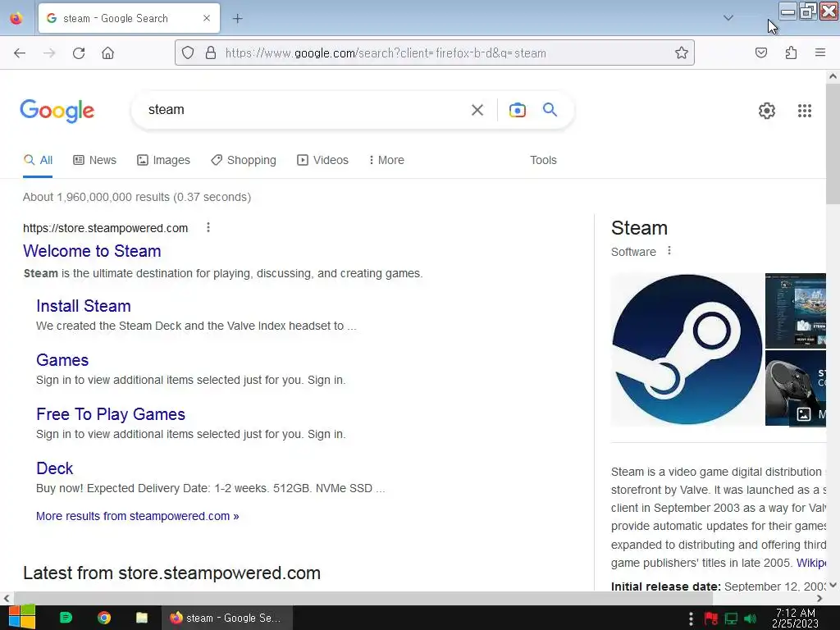Save page to Pocket
Screen dimensions: 840x630
click(761, 53)
